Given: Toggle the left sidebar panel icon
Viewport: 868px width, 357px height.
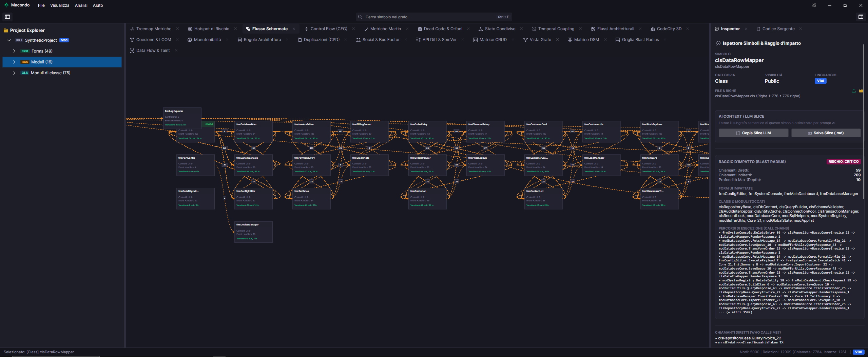Looking at the screenshot, I should [x=7, y=17].
